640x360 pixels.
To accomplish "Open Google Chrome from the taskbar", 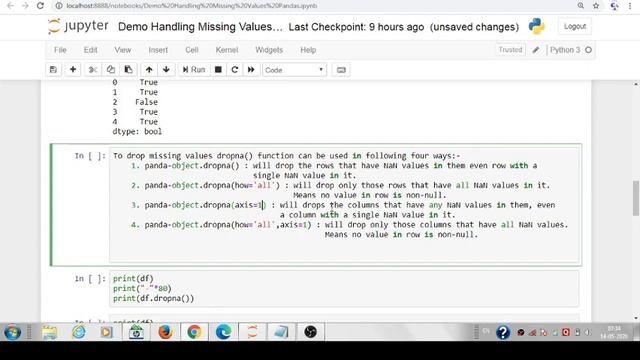I will tap(194, 332).
